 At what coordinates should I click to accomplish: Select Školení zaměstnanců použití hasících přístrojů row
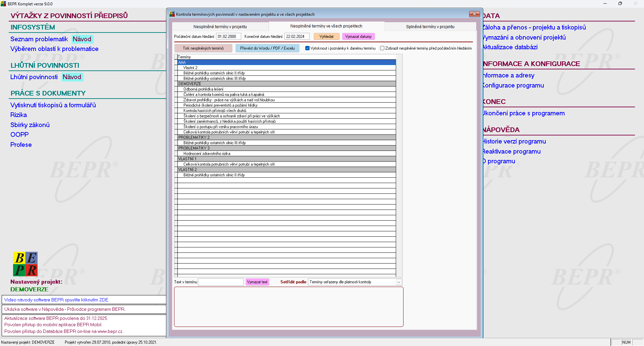click(287, 121)
